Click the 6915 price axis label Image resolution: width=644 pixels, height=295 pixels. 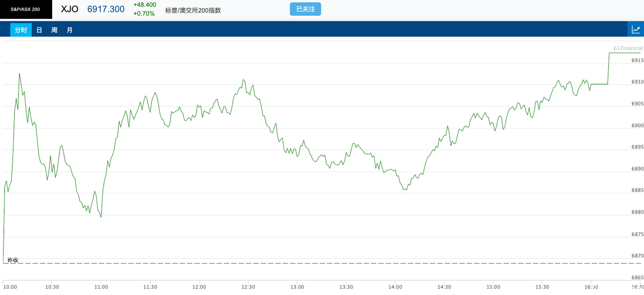pos(637,61)
